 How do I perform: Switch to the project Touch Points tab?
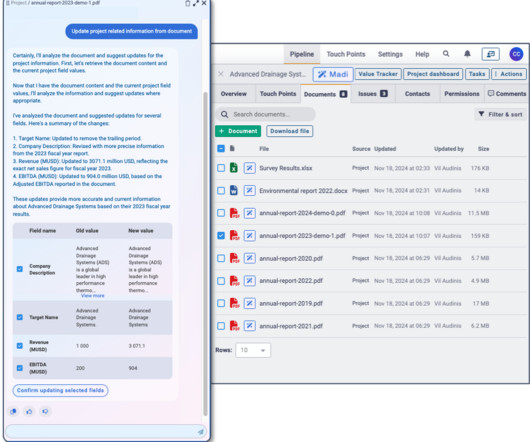tap(278, 94)
